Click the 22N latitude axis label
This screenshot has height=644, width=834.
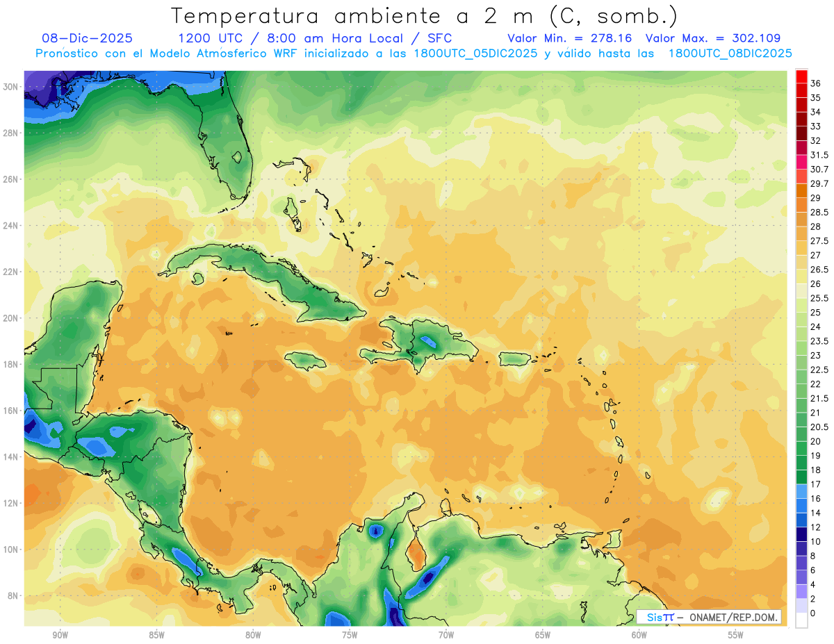(x=10, y=272)
